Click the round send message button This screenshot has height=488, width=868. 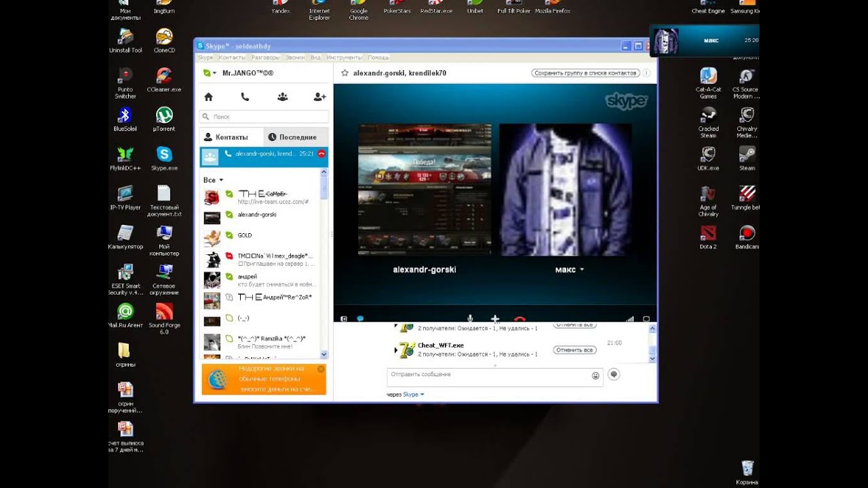click(614, 374)
